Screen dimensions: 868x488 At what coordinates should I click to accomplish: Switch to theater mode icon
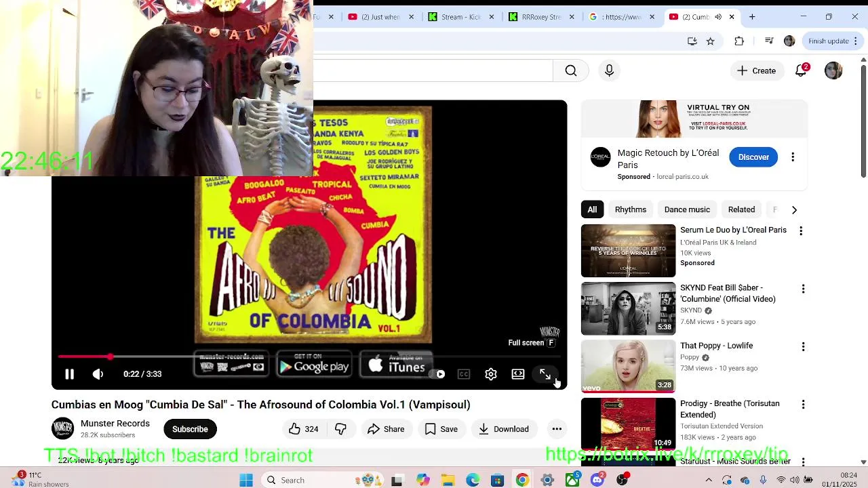[518, 374]
